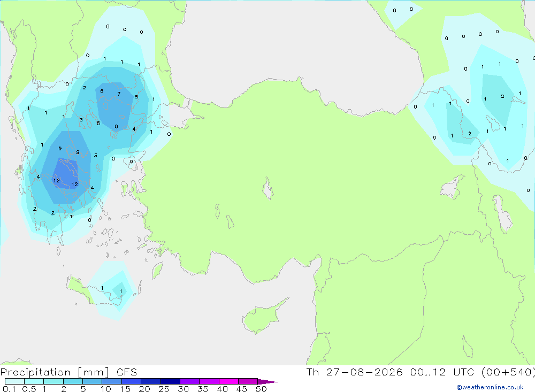Click the '50' legend scale label
The height and width of the screenshot is (392, 535).
click(x=261, y=389)
